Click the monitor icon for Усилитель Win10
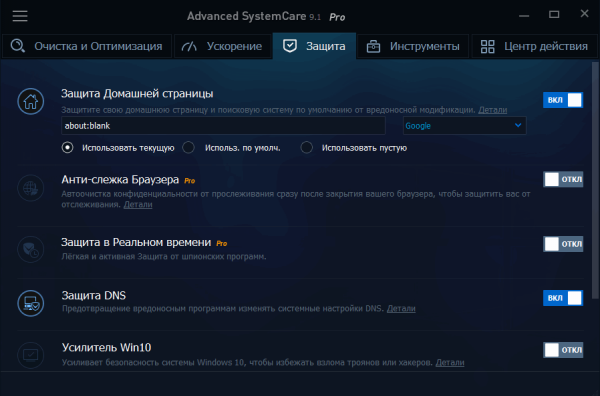The height and width of the screenshot is (396, 600). pos(31,355)
